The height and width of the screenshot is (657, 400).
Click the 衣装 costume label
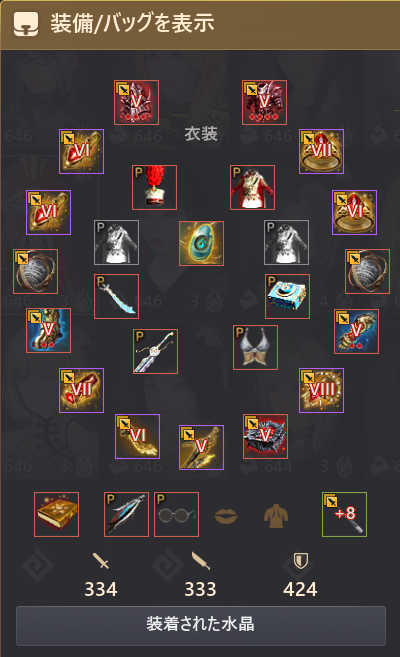pos(201,134)
